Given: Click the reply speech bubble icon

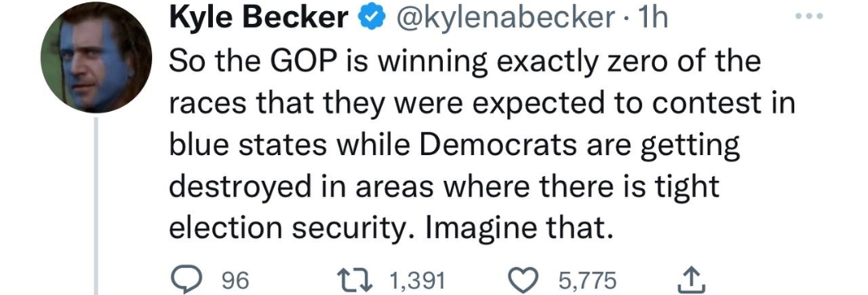Looking at the screenshot, I should pos(190,281).
